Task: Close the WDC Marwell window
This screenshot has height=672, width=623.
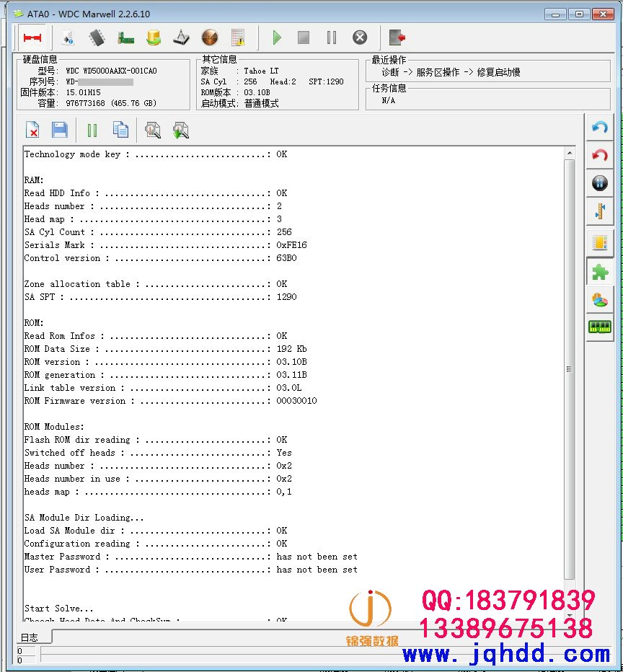Action: click(x=603, y=14)
